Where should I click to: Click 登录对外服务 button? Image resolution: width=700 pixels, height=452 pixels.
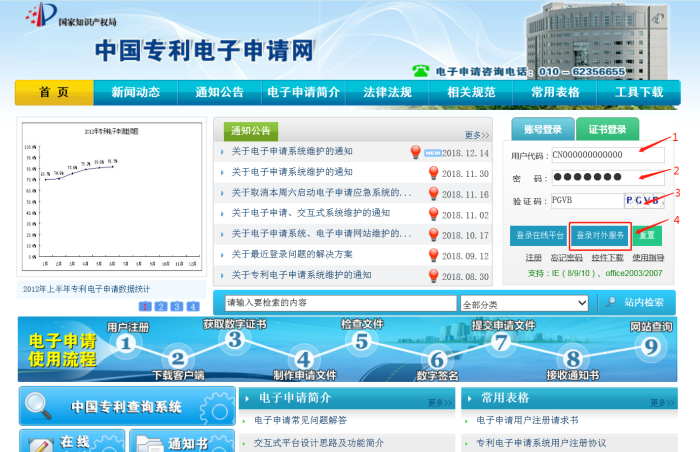coord(600,235)
